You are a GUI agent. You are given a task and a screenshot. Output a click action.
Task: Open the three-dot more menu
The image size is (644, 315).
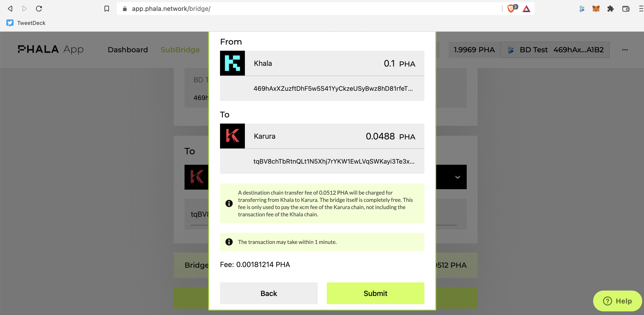(x=625, y=50)
